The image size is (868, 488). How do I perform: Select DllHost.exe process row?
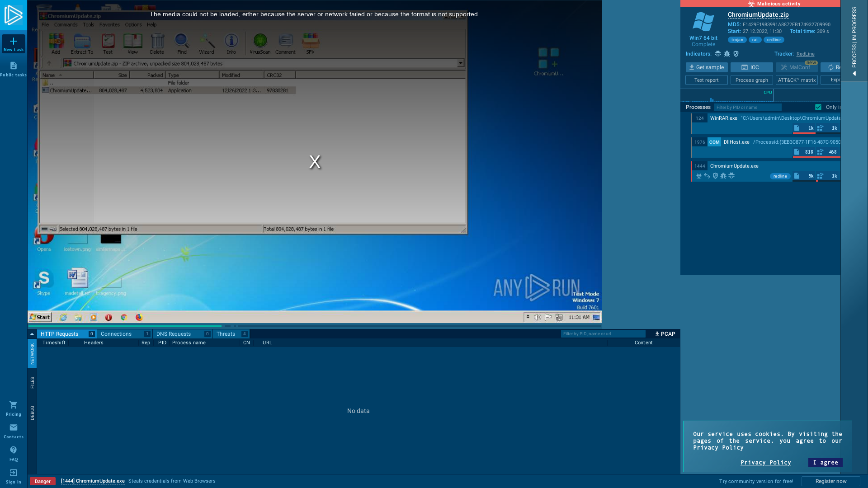[x=766, y=147]
